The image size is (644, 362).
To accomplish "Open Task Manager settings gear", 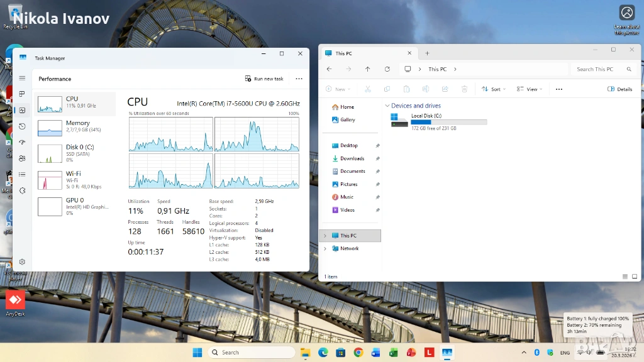I will click(22, 261).
